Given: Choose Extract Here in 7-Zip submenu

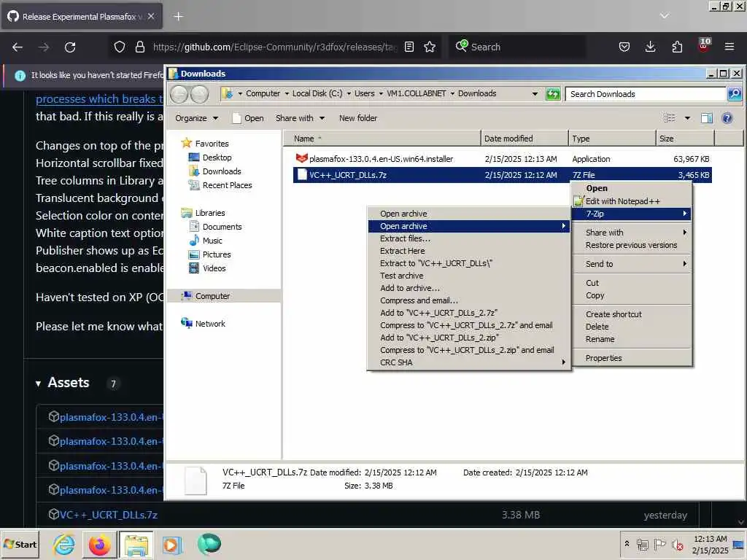Looking at the screenshot, I should pos(469,251).
